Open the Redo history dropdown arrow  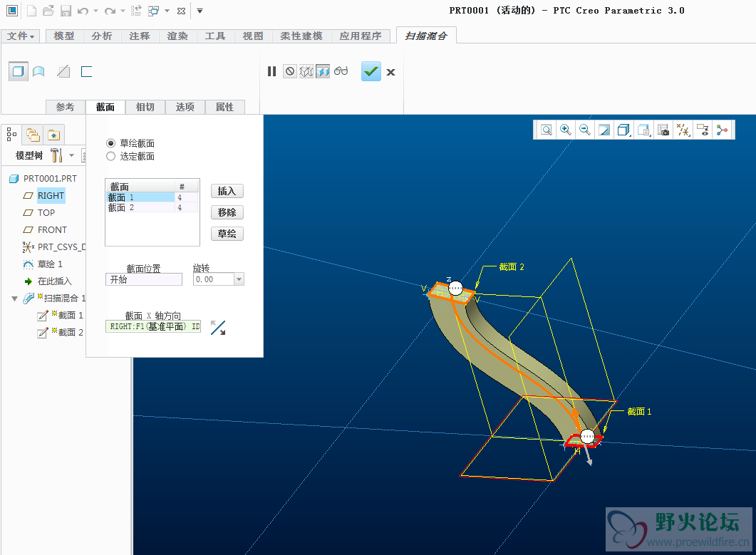tap(123, 11)
